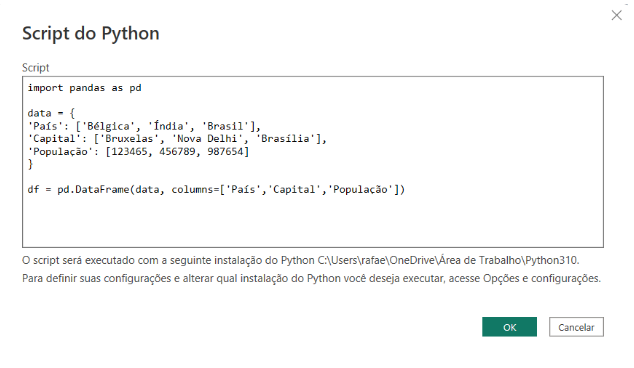
Task: Confirm the script with OK button
Action: pyautogui.click(x=509, y=327)
